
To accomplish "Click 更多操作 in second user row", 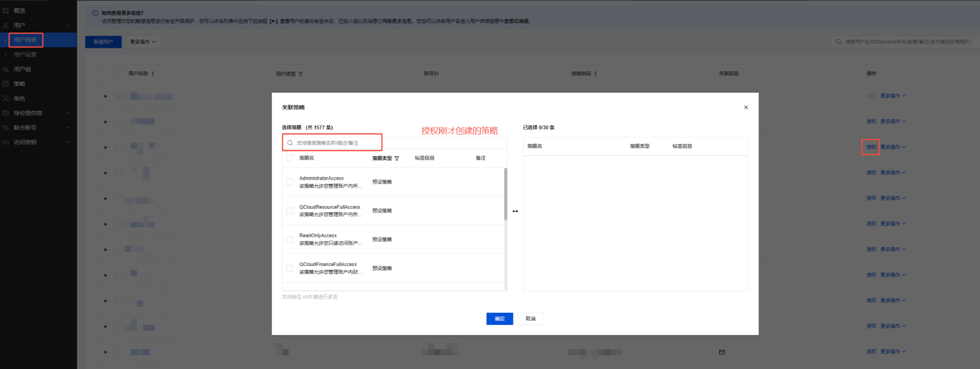I will (x=893, y=121).
